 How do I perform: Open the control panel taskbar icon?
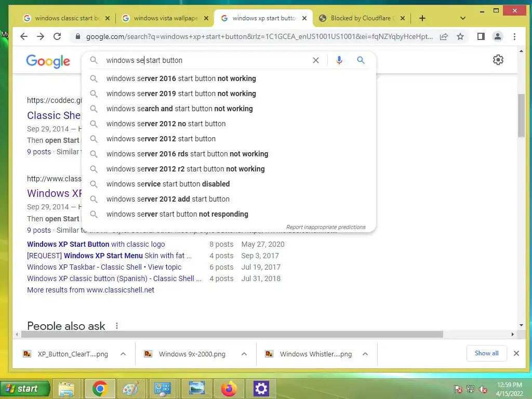[163, 389]
